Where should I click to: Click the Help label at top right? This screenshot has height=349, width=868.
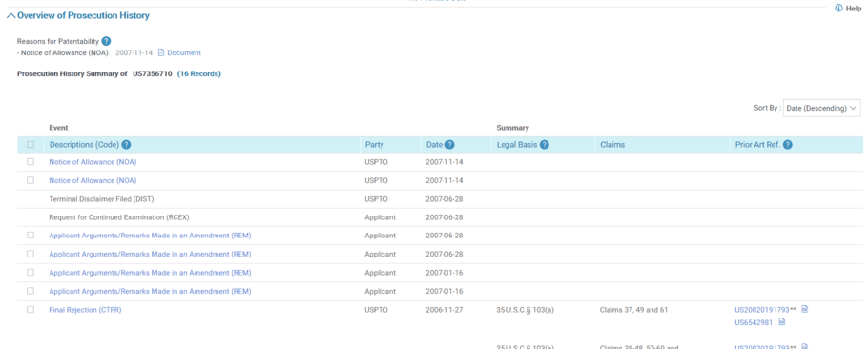(x=854, y=9)
